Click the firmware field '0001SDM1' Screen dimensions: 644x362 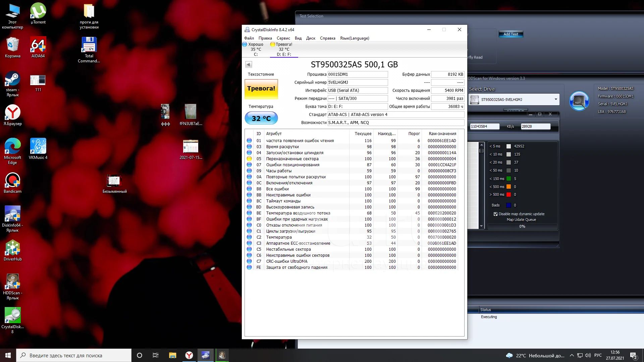(358, 74)
